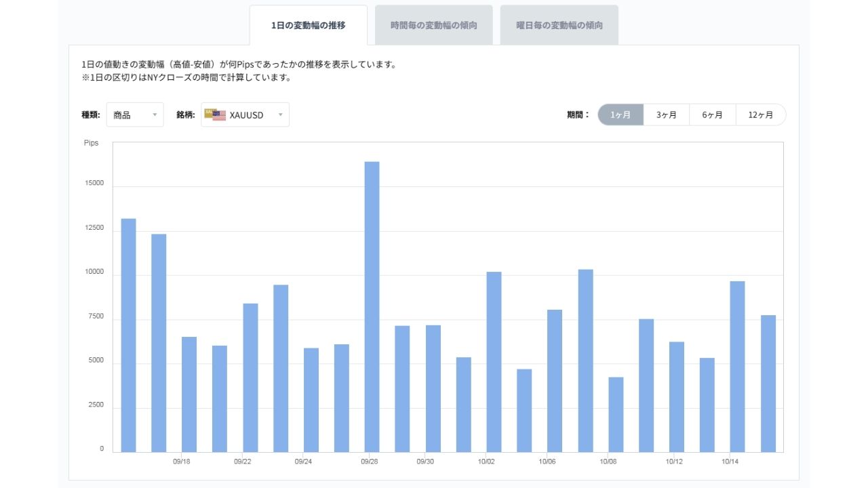Switch to the 曜日毎の変動幅の傾向 tab
Viewport: 868px width, 488px height.
pyautogui.click(x=559, y=25)
